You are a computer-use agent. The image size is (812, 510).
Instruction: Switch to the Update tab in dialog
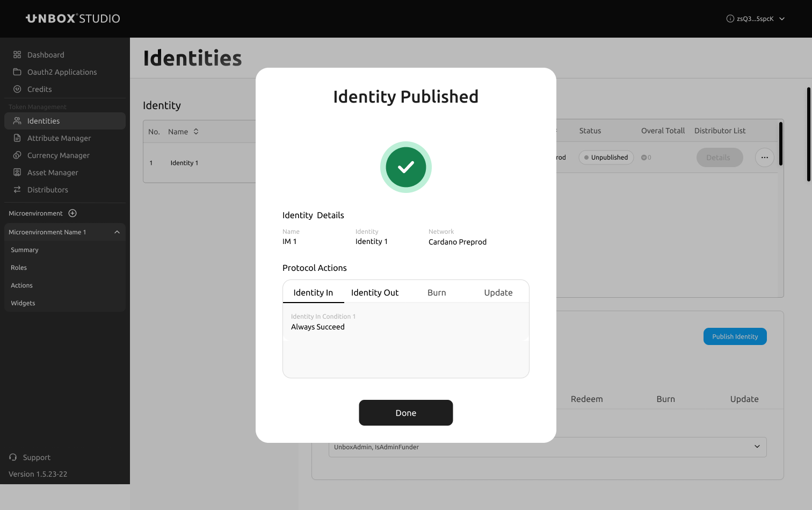(x=498, y=292)
